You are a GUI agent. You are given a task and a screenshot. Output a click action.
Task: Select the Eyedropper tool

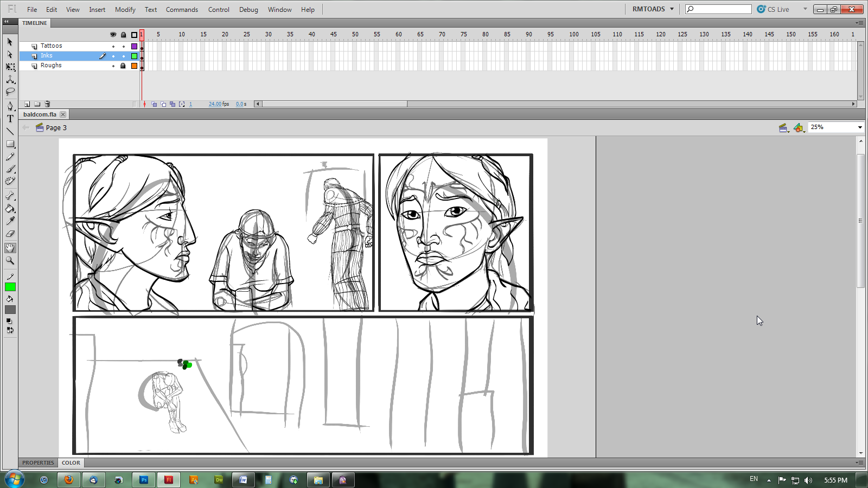click(x=10, y=221)
